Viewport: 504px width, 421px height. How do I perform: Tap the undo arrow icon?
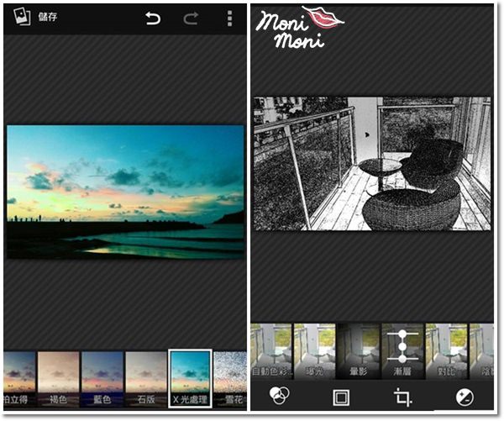pyautogui.click(x=153, y=18)
